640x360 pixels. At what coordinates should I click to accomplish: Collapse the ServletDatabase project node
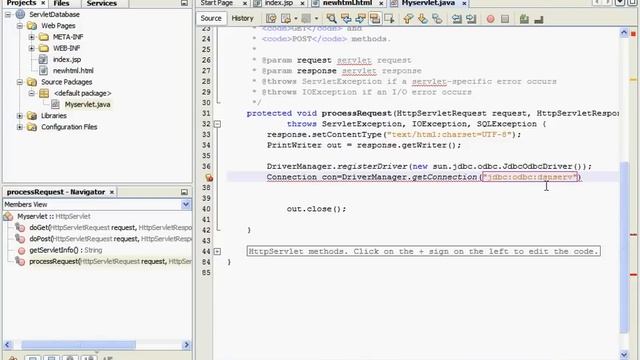coord(8,15)
